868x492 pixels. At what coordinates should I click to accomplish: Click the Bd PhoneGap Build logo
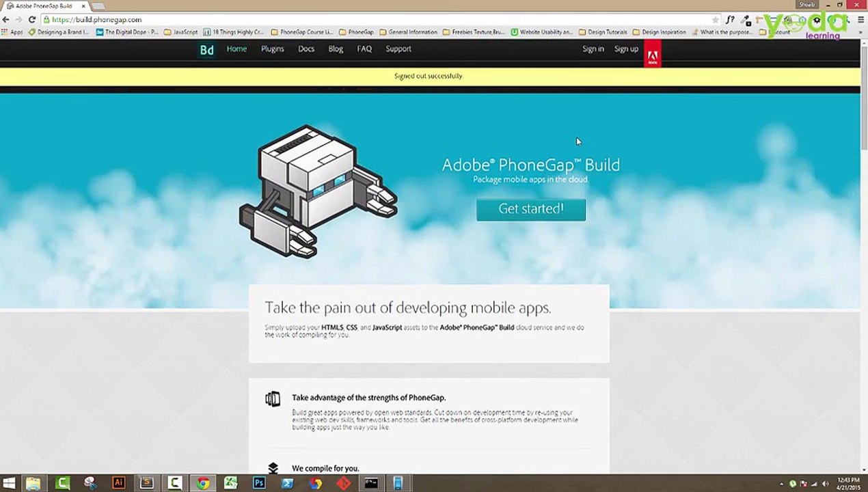tap(206, 49)
